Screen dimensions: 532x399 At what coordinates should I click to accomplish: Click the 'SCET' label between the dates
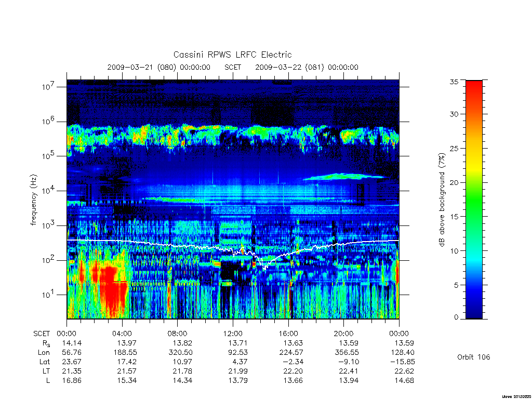point(233,67)
